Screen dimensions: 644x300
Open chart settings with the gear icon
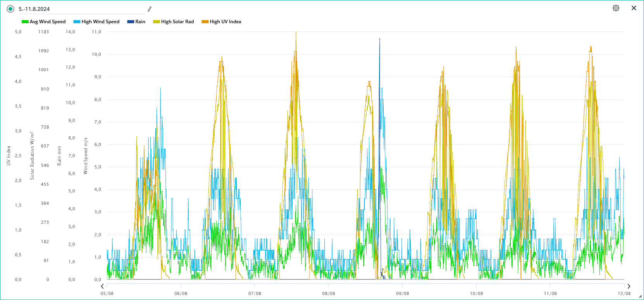click(x=616, y=8)
